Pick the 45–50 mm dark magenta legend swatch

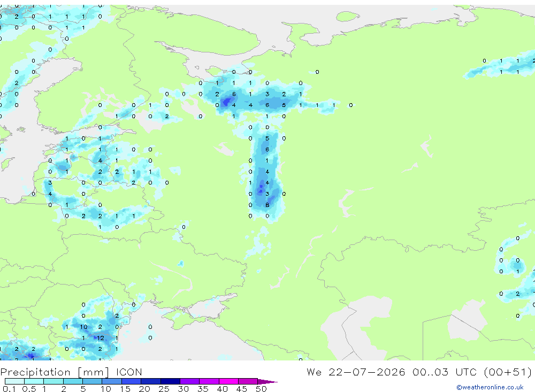coord(248,381)
